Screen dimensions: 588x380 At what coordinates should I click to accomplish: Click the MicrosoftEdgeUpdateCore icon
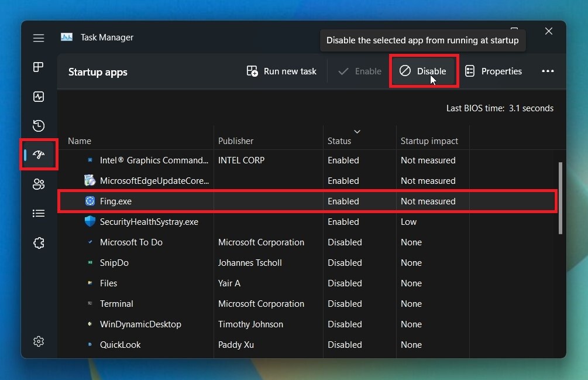pos(90,180)
